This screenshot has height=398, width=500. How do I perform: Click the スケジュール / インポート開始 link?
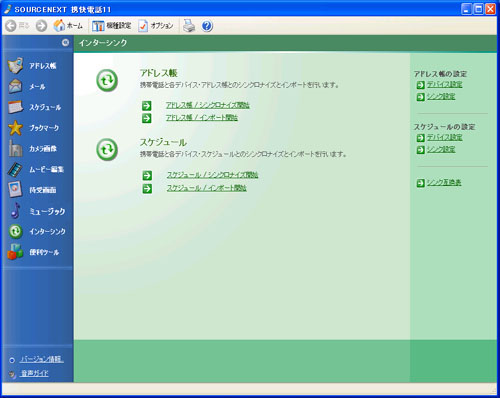tap(207, 188)
